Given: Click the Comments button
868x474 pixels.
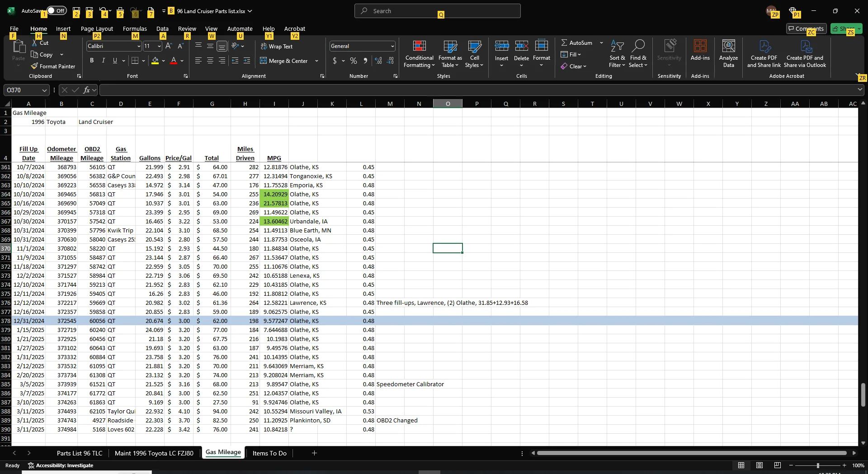Looking at the screenshot, I should point(806,28).
